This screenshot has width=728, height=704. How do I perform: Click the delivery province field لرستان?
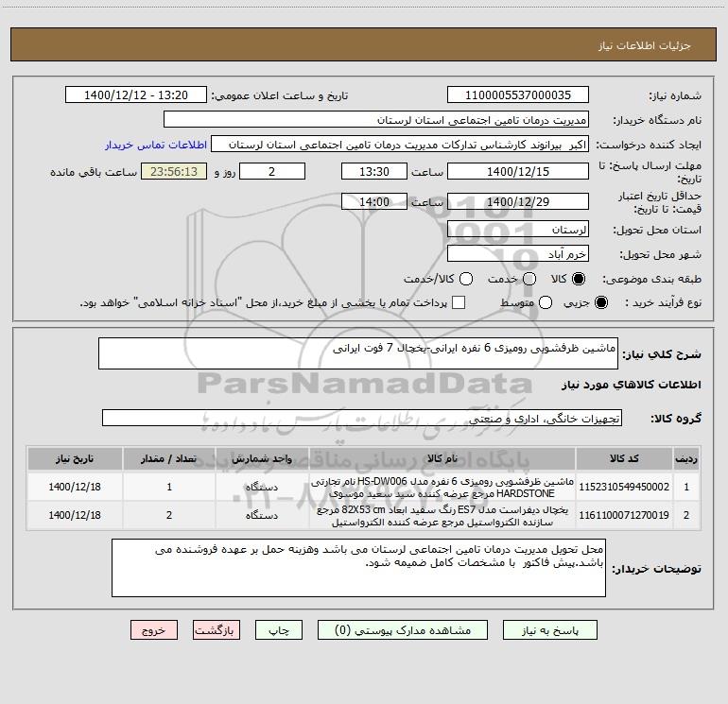[518, 230]
